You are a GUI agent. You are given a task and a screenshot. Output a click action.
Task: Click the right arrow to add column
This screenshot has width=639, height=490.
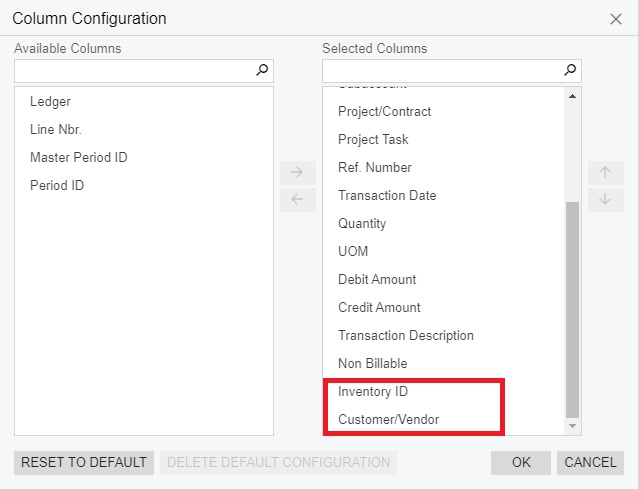[297, 172]
